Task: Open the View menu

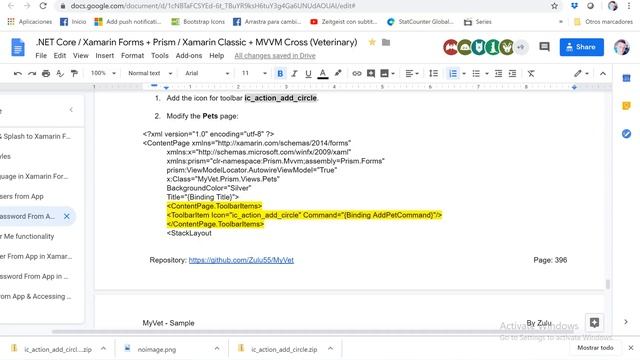Action: [80, 56]
